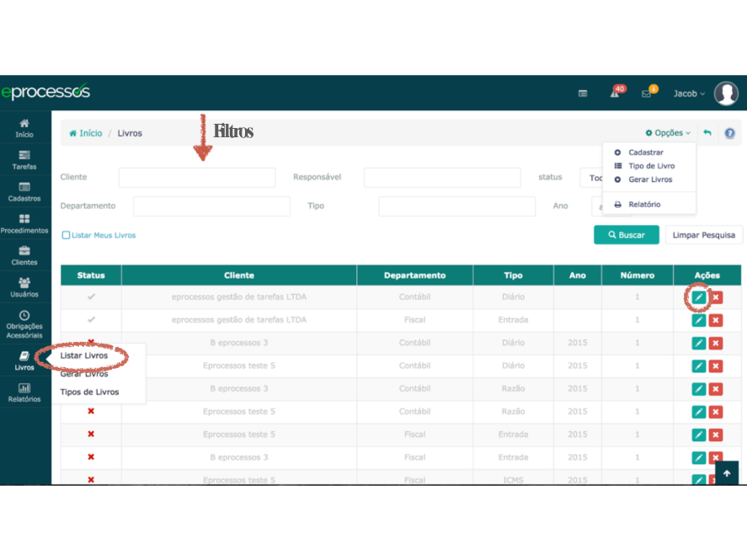Click the scroll-to-top arrow button

point(727,473)
